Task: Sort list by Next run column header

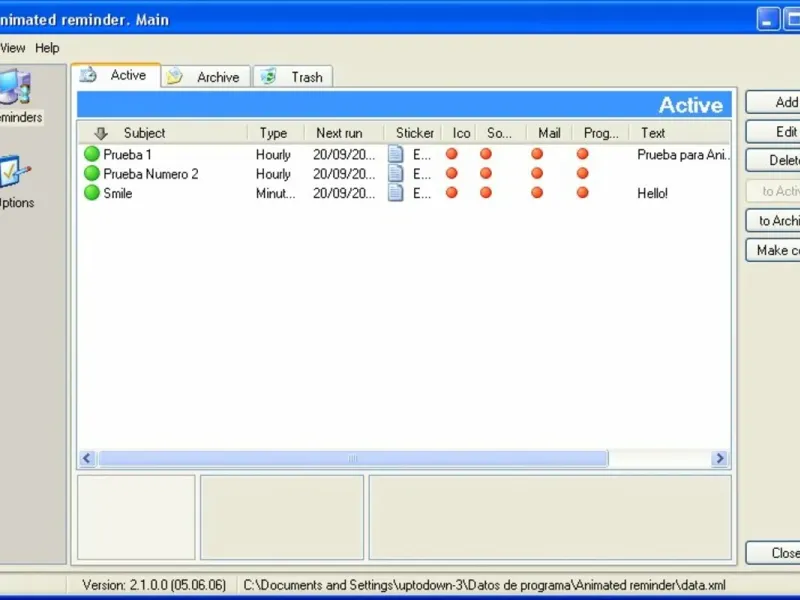Action: [x=339, y=133]
